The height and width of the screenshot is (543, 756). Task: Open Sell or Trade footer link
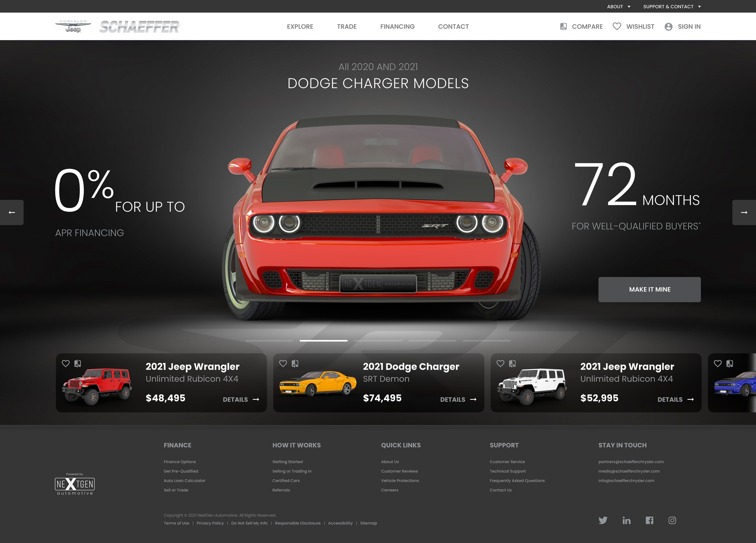pos(176,490)
